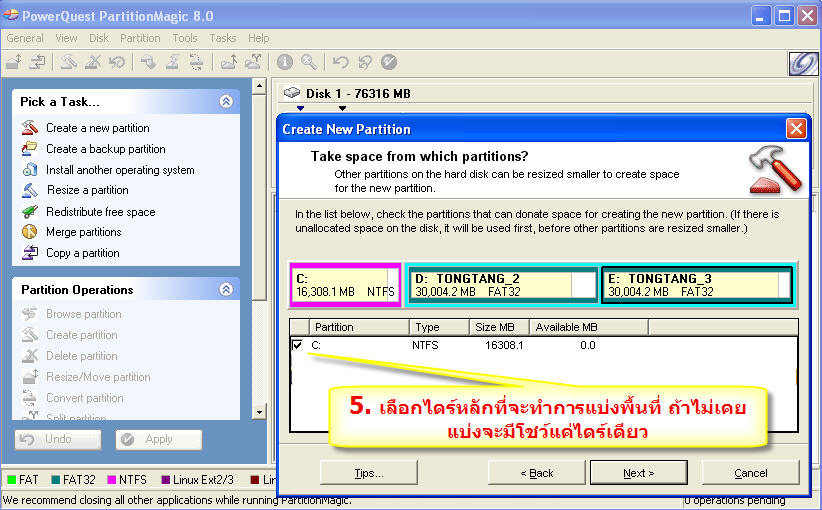
Task: Click the Discard all changes toolbar icon
Action: [365, 62]
